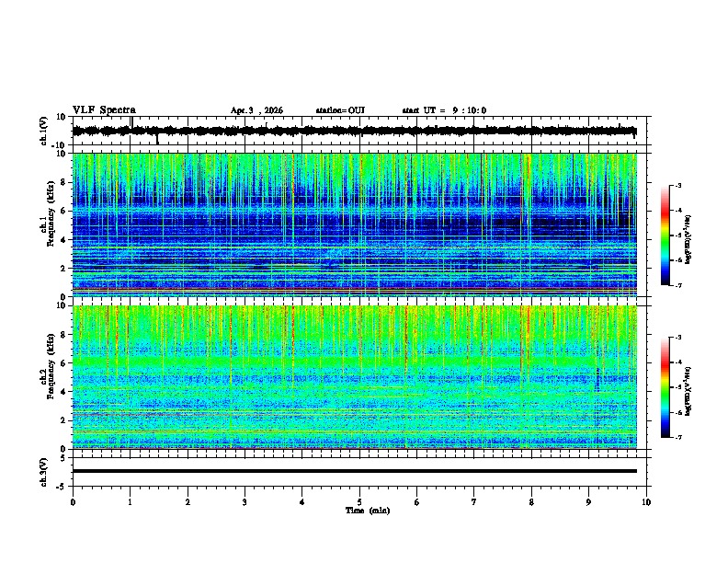Click the "8" kHz tick on ch.2 spectrogram
The image size is (728, 563).
(x=63, y=335)
